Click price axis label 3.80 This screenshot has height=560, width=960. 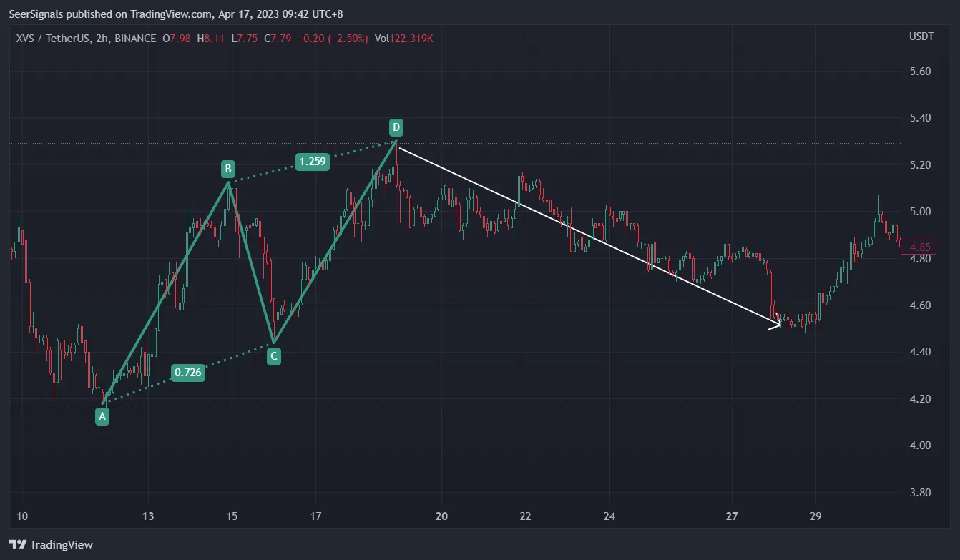coord(920,493)
